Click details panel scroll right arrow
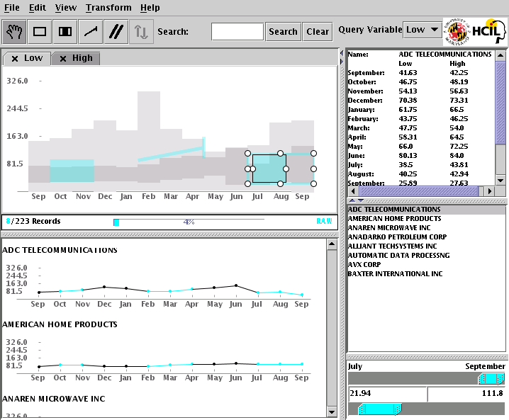Viewport: 509px width, 420px height. [490, 191]
